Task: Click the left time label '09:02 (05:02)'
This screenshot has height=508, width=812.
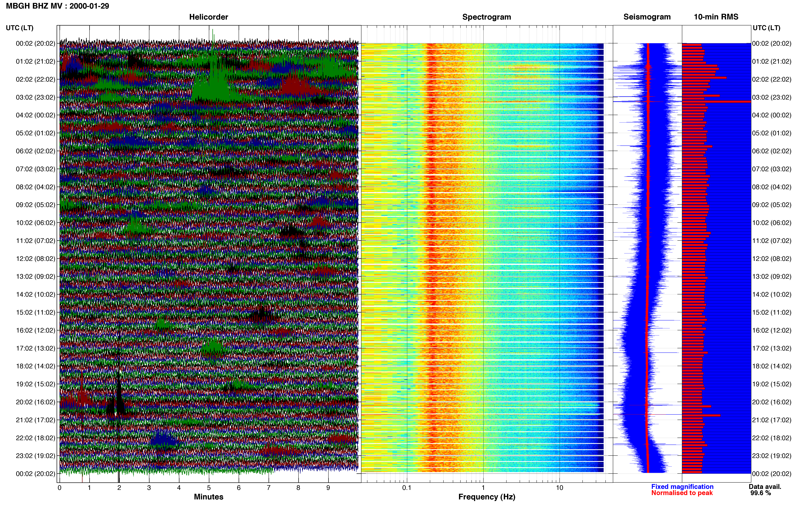Action: [x=36, y=205]
